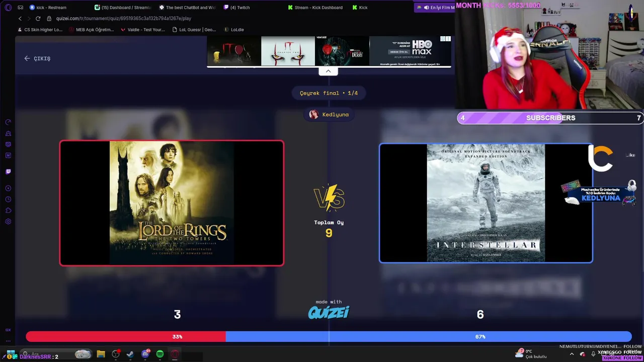This screenshot has height=362, width=644.
Task: Open Discord from the taskbar
Action: tap(145, 354)
